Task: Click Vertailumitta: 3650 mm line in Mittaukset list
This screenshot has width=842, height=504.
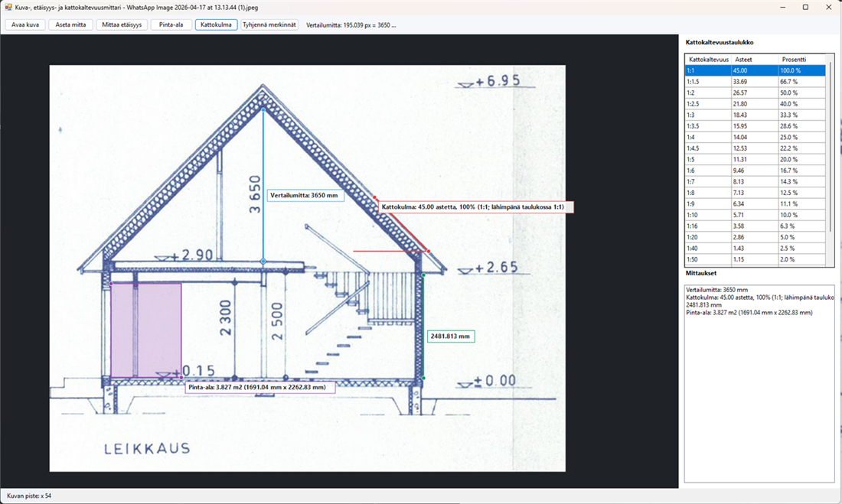Action: tap(716, 290)
